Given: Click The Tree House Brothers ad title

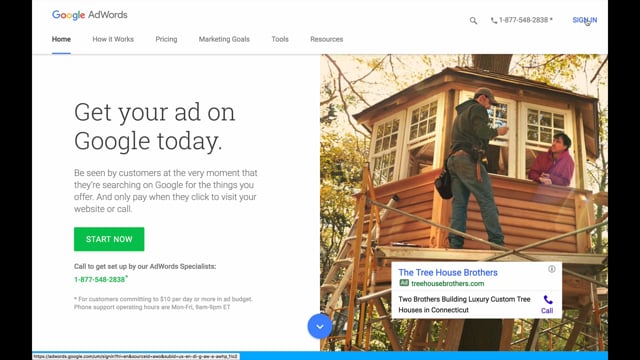Looking at the screenshot, I should tap(448, 272).
